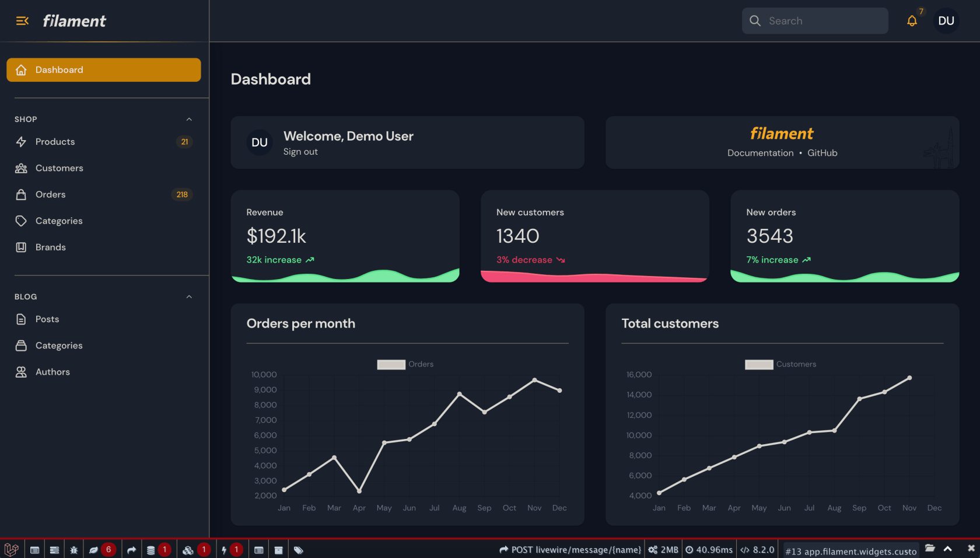Image resolution: width=980 pixels, height=558 pixels.
Task: Open Brands in the sidebar
Action: click(x=104, y=247)
